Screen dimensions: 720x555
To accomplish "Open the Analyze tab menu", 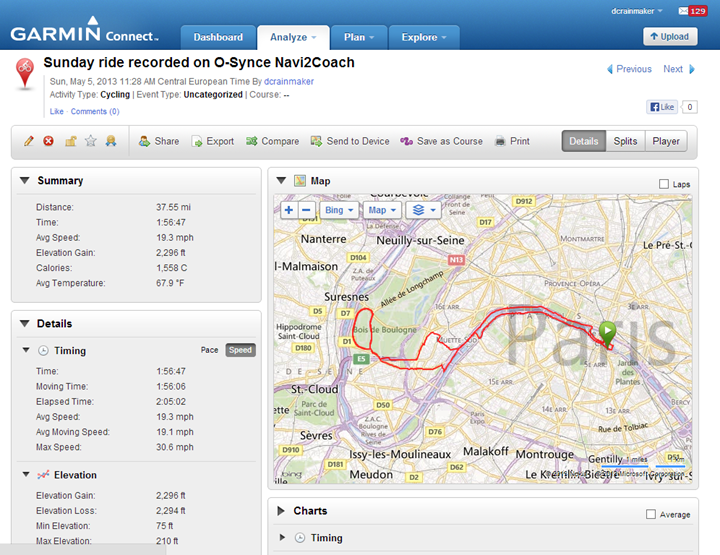I will click(x=293, y=37).
